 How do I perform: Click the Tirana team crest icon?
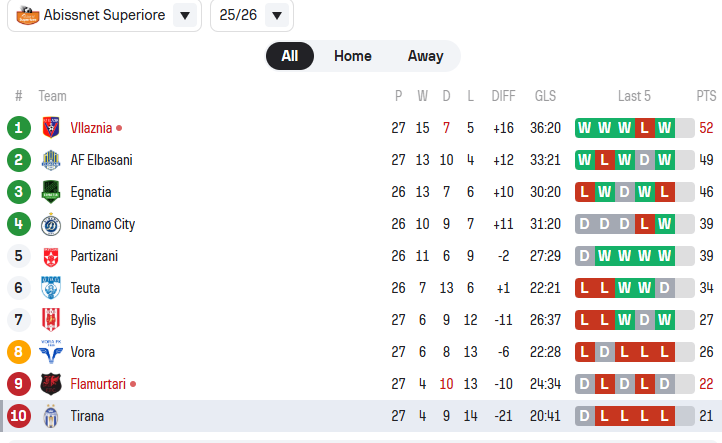coord(50,416)
